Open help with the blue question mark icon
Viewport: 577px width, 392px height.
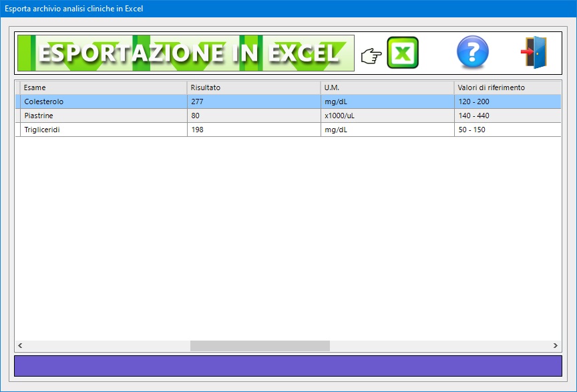click(472, 53)
